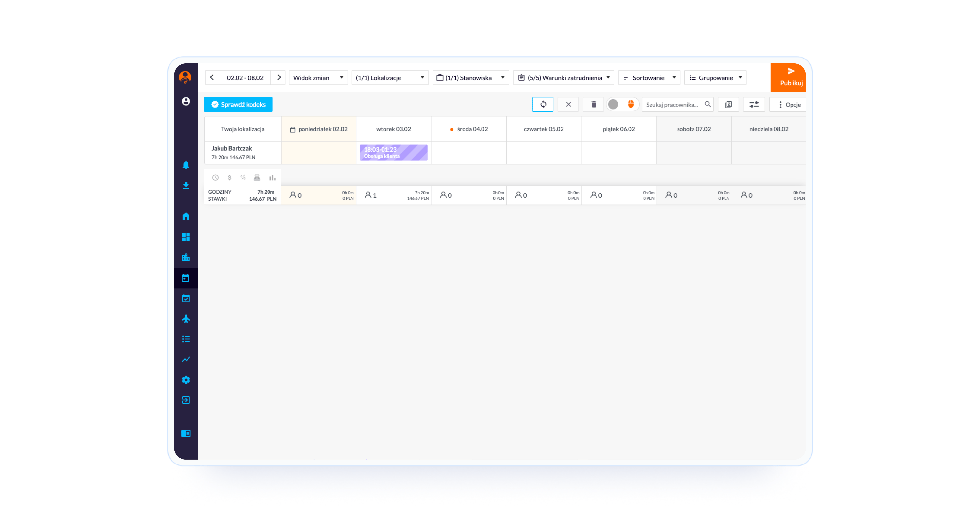This screenshot has width=980, height=523.
Task: Expand the Widok zmian dropdown
Action: click(x=318, y=78)
